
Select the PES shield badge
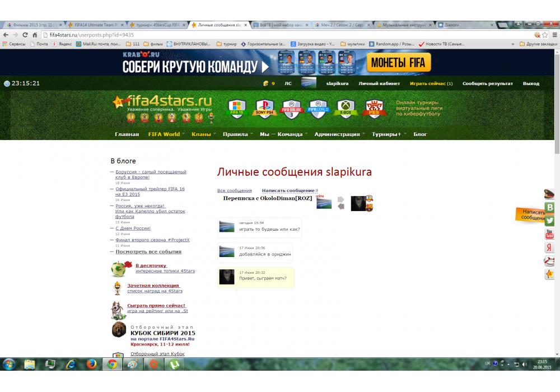coord(373,108)
